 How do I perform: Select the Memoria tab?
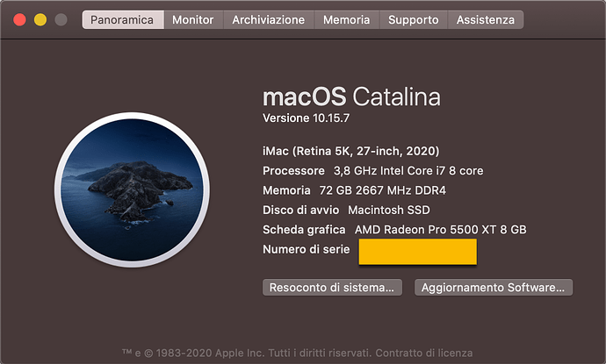click(346, 19)
